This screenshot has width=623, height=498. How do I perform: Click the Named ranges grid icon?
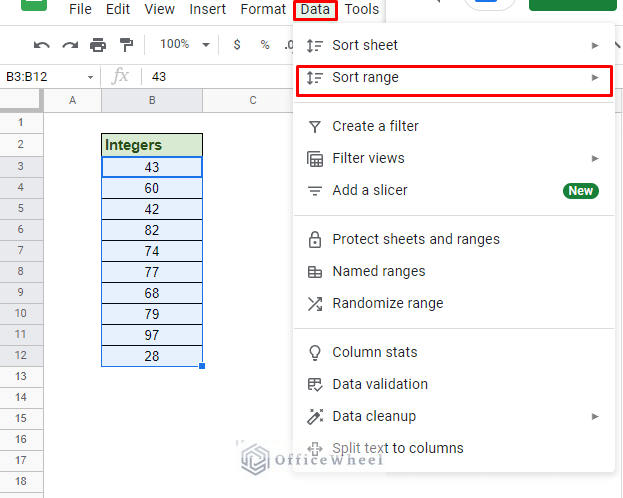pos(315,272)
